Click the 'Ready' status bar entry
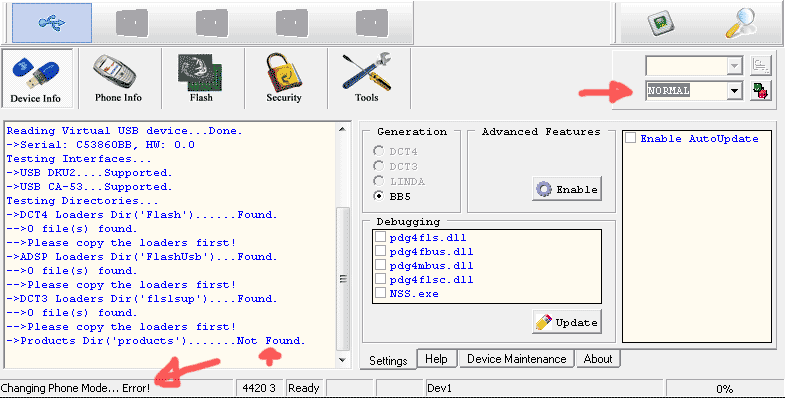Viewport: 785px width, 398px height. 303,388
